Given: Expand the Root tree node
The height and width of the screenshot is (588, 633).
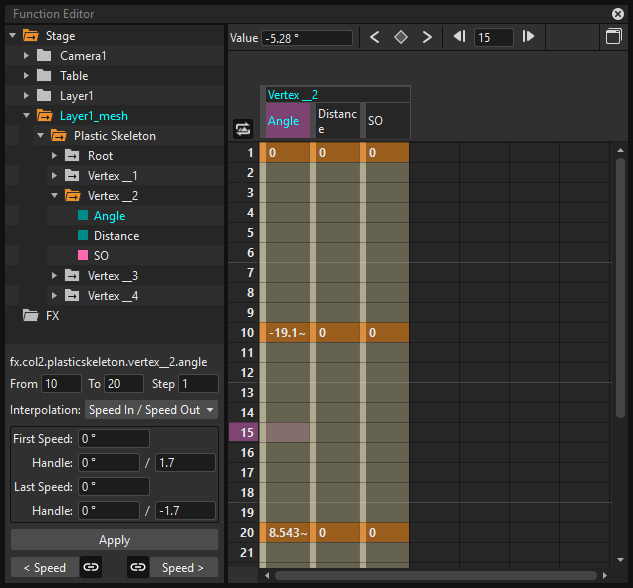Looking at the screenshot, I should [54, 155].
